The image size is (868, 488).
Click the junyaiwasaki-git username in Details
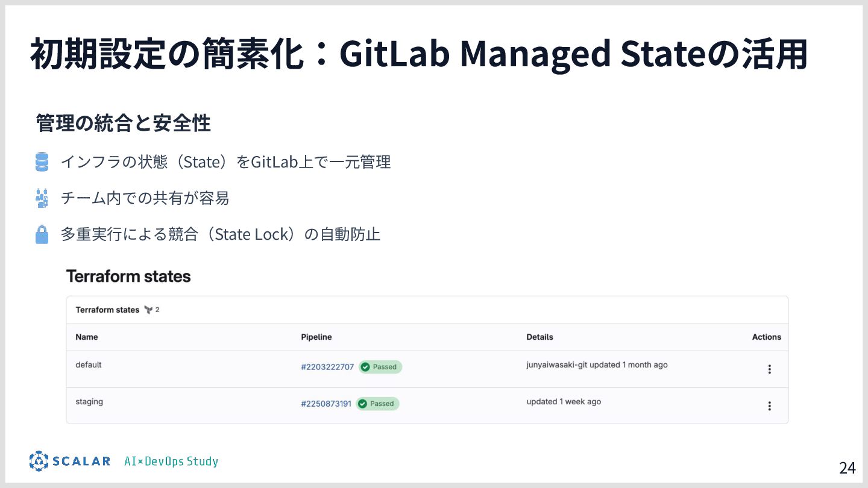click(x=556, y=364)
